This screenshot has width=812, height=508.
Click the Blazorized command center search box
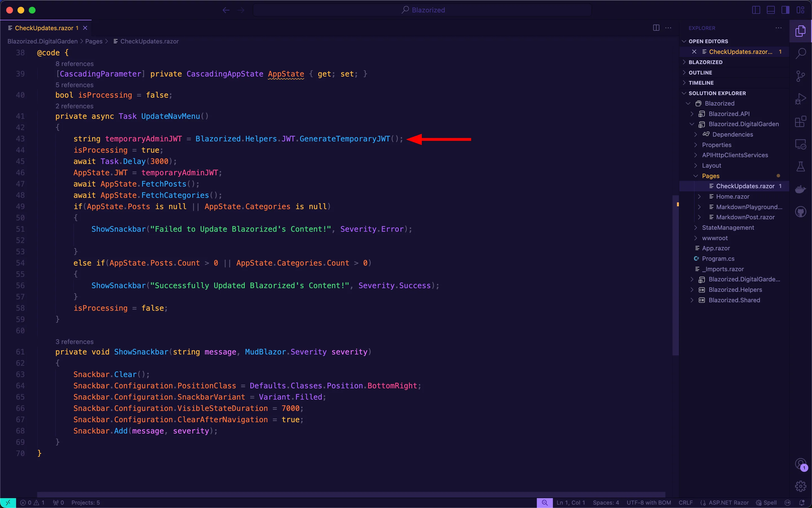tap(422, 10)
